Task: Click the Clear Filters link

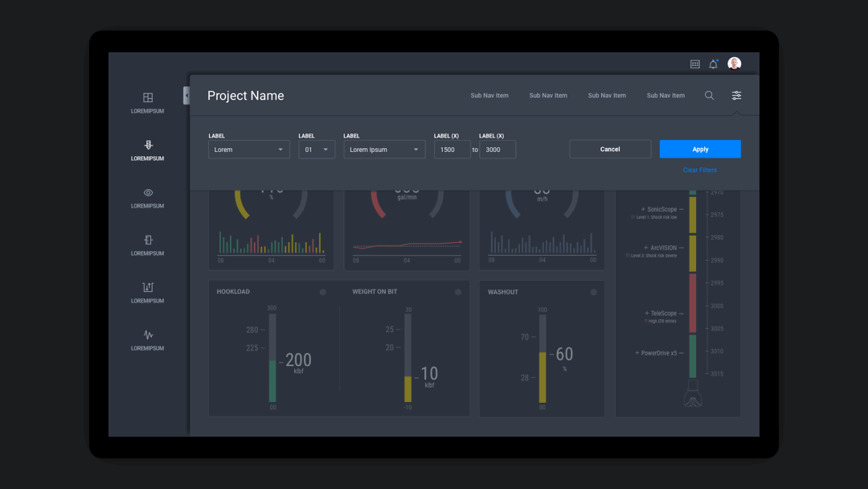Action: 700,170
